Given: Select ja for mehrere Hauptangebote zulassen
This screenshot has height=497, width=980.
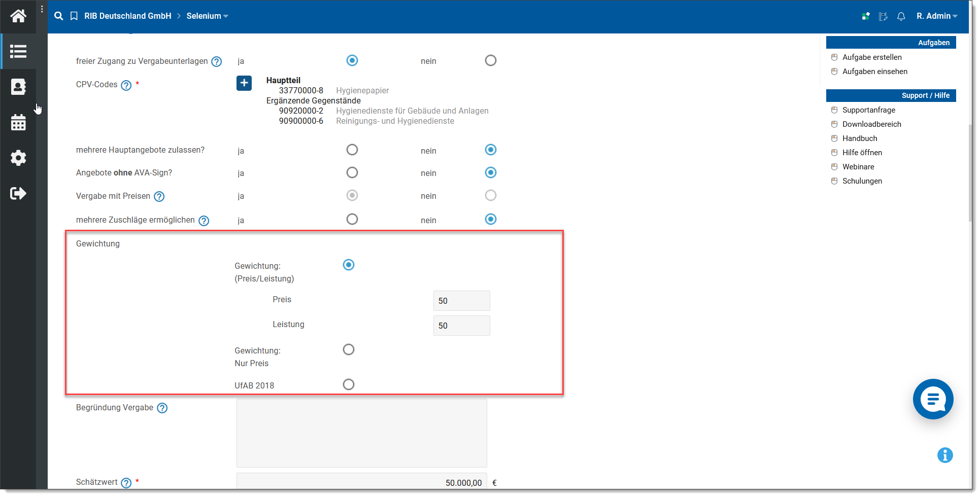Looking at the screenshot, I should click(x=352, y=150).
